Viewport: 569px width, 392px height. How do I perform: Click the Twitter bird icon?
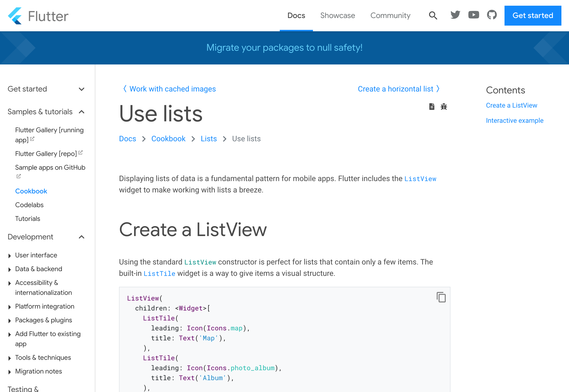(455, 16)
